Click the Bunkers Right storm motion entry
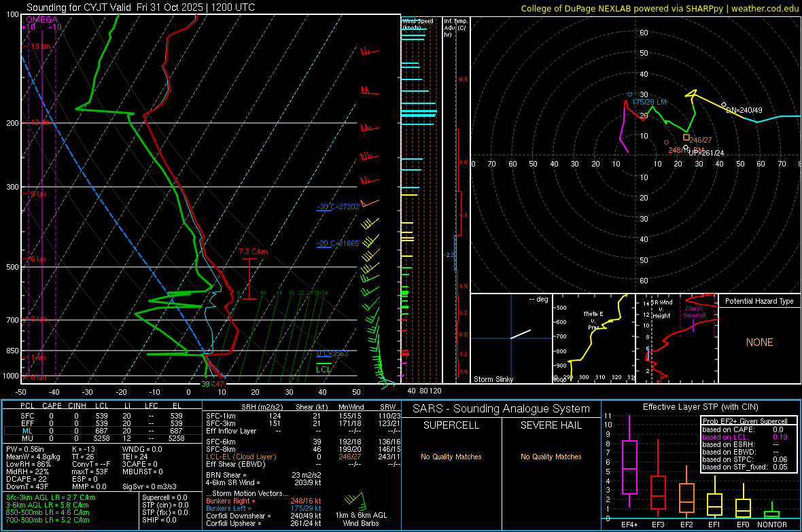The height and width of the screenshot is (532, 802). [264, 501]
